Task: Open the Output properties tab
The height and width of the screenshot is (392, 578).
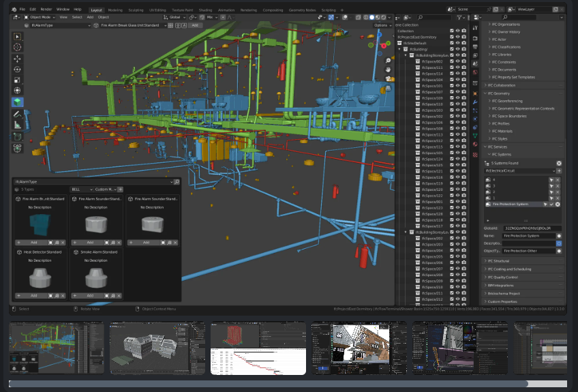Action: point(475,47)
